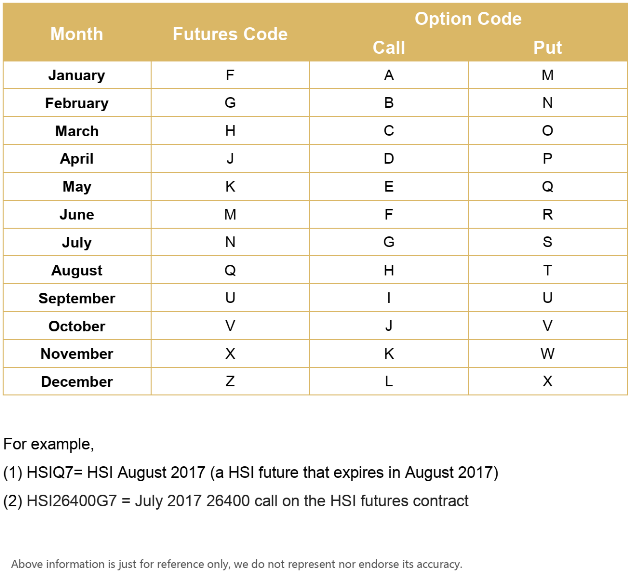Viewport: 630px width, 574px height.
Task: Click the Futures Code column header
Action: [230, 33]
